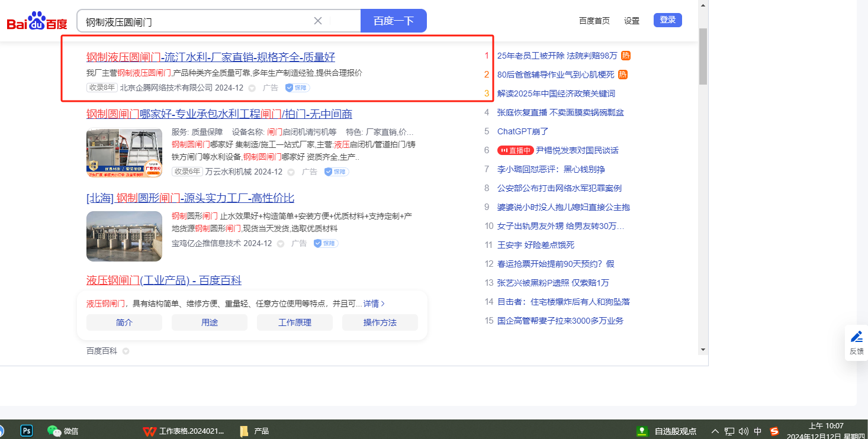This screenshot has height=439, width=868.
Task: Select the 操作方法 tab in Baike card
Action: pyautogui.click(x=380, y=322)
